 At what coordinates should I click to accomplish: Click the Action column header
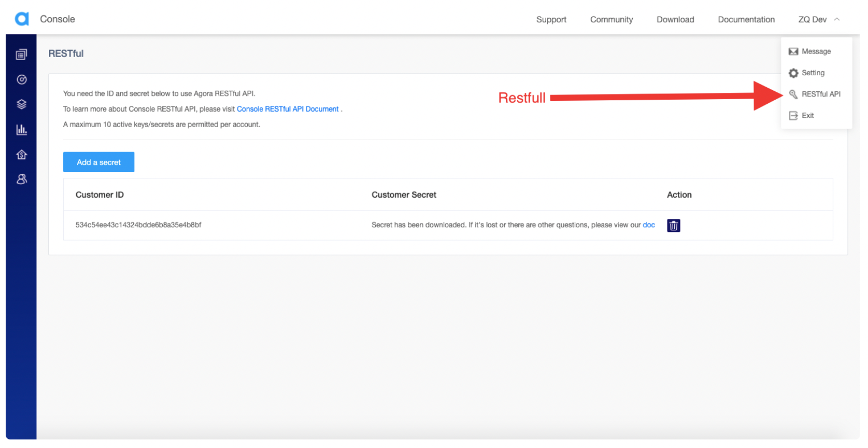click(x=679, y=195)
